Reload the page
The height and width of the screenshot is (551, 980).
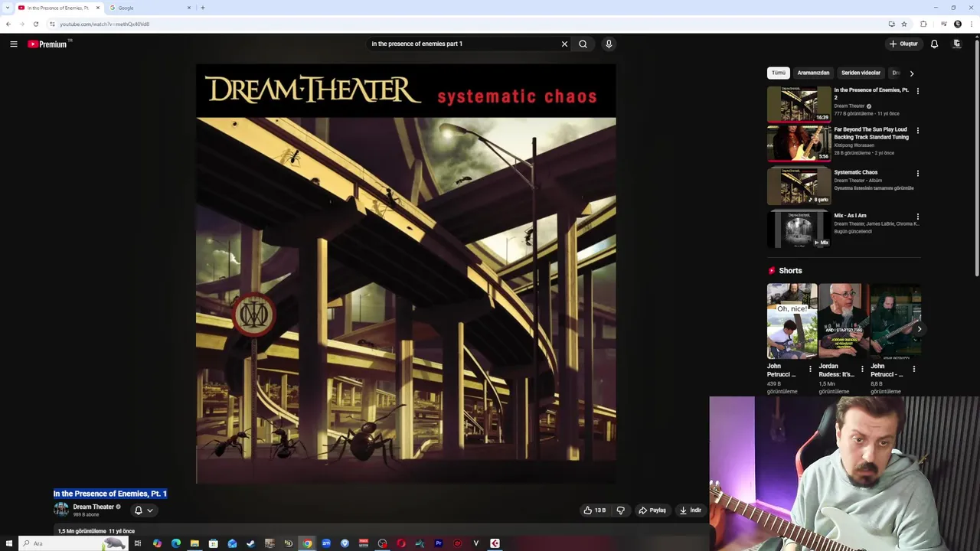click(x=35, y=24)
